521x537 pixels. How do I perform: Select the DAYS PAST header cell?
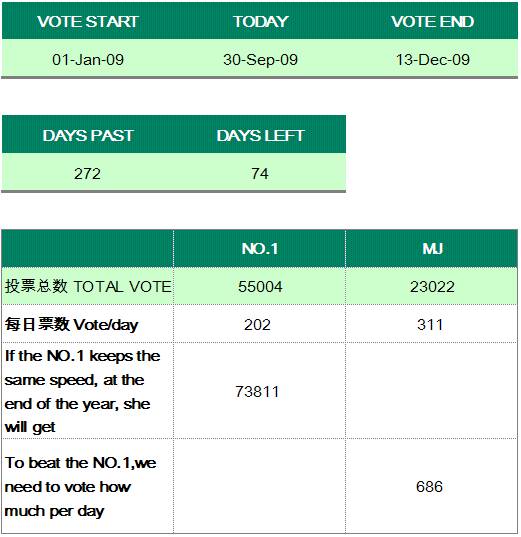(x=88, y=135)
